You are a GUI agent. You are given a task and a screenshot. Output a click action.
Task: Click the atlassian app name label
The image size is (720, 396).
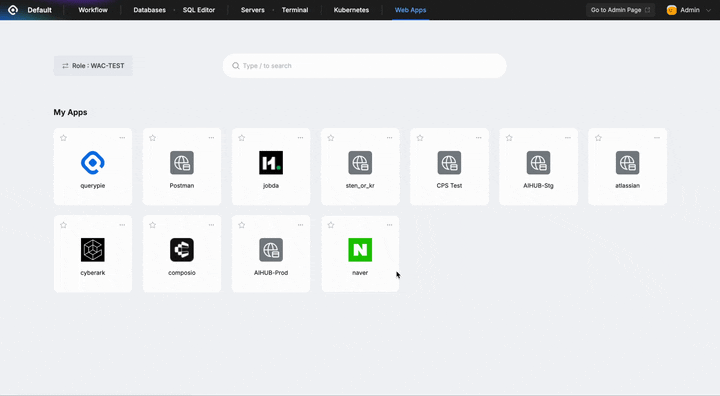(627, 186)
